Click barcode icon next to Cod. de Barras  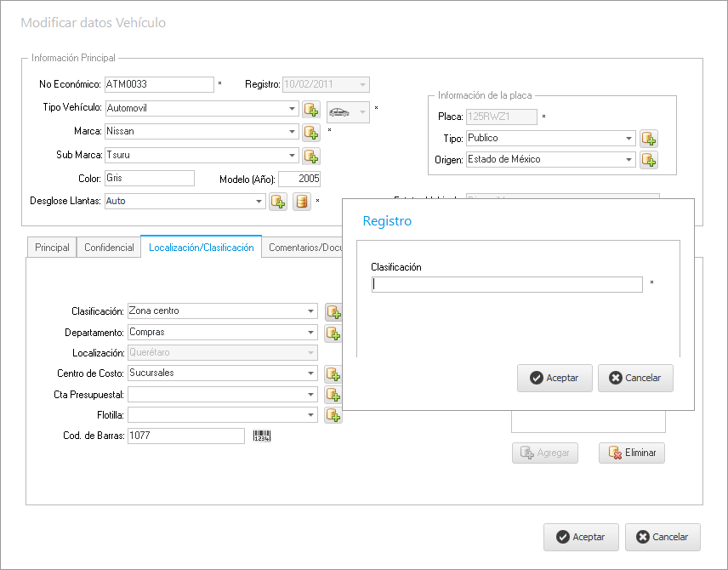pyautogui.click(x=262, y=436)
